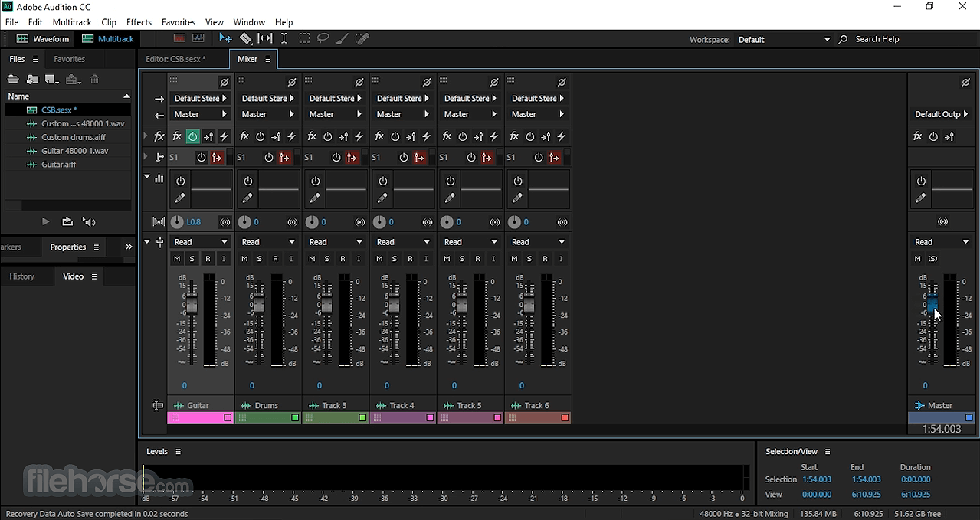Screen dimensions: 980x520
Task: Mute the Master track
Action: (917, 259)
